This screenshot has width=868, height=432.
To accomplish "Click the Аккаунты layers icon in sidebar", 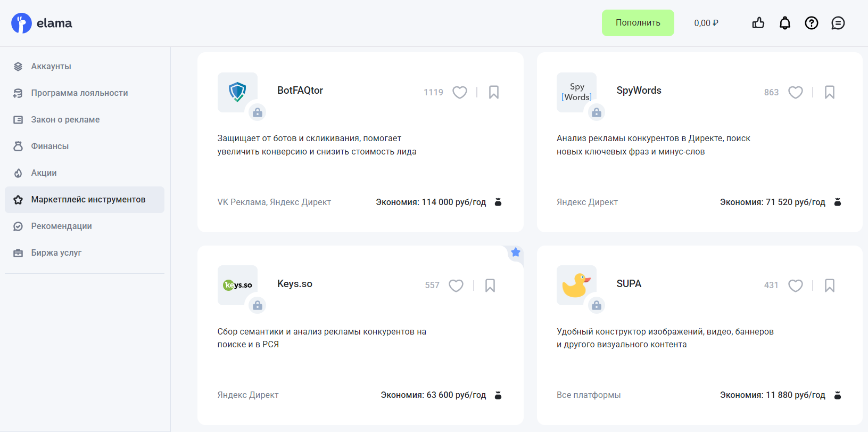I will pos(18,67).
